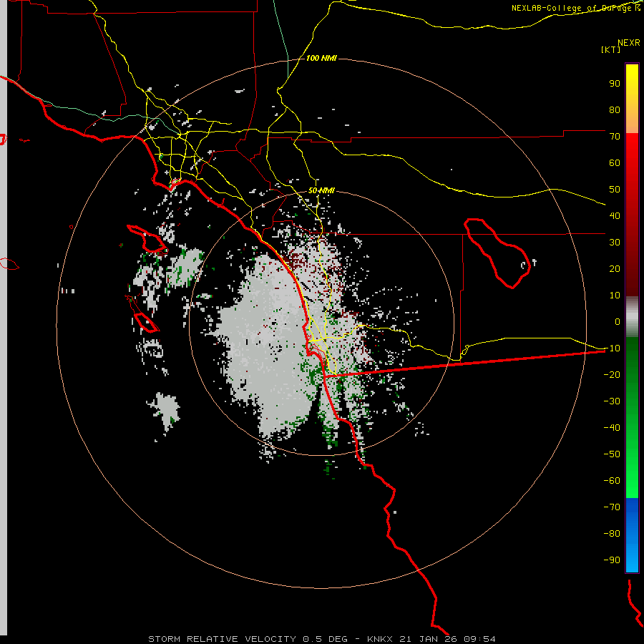
Task: Click the -50 value on the velocity scale
Action: [612, 454]
